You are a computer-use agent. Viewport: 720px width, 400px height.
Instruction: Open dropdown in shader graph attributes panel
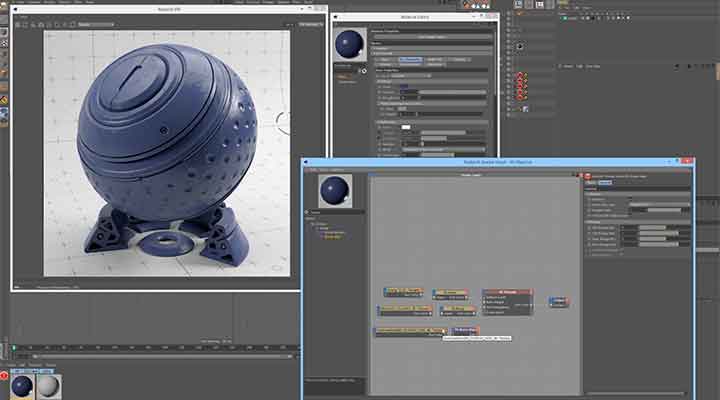pos(658,205)
